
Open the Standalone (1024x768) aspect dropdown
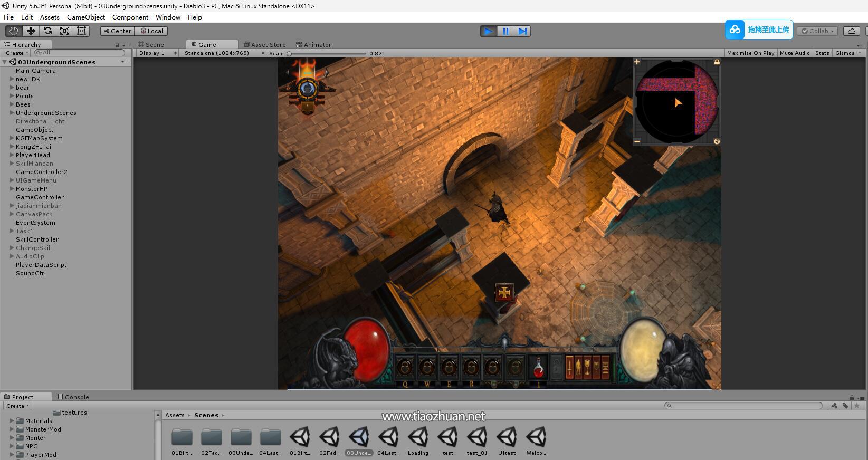click(x=224, y=53)
